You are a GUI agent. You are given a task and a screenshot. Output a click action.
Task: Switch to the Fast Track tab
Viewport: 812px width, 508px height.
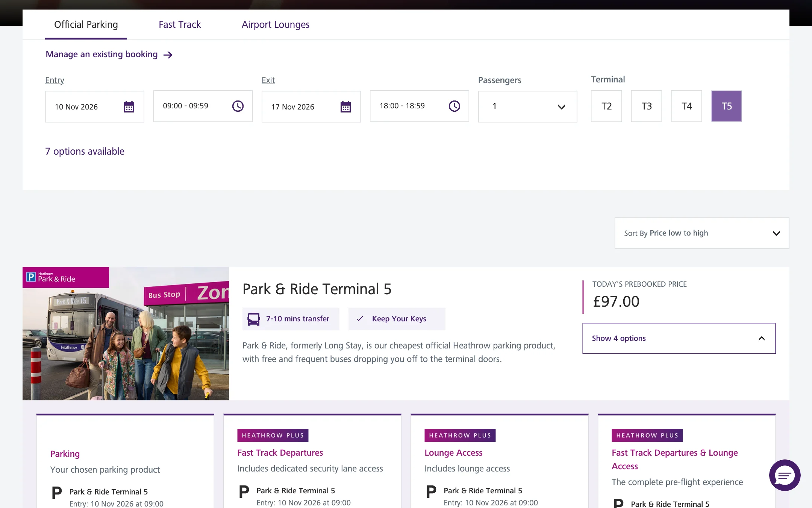coord(180,25)
